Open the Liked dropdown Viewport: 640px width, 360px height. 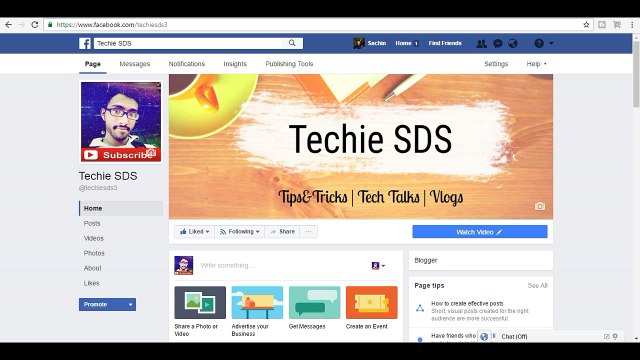(x=195, y=231)
